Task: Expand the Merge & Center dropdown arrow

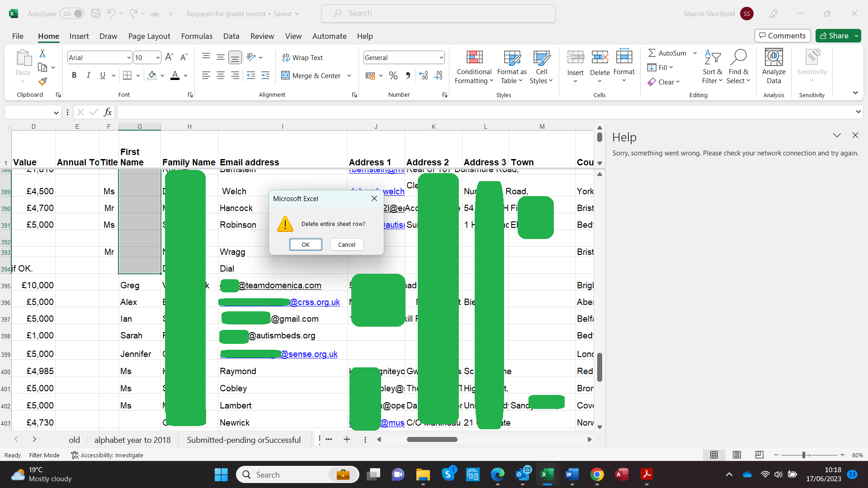Action: [x=349, y=76]
